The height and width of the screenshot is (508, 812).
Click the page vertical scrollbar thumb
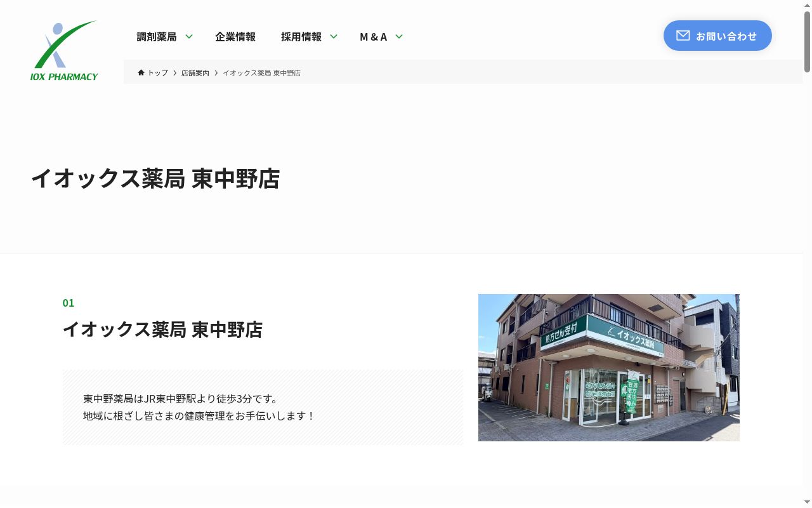[x=807, y=41]
